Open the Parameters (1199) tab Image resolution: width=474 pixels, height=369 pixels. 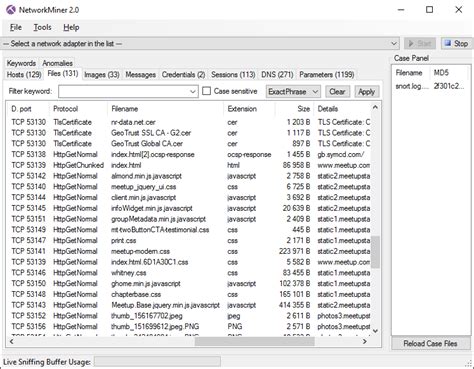[x=327, y=75]
